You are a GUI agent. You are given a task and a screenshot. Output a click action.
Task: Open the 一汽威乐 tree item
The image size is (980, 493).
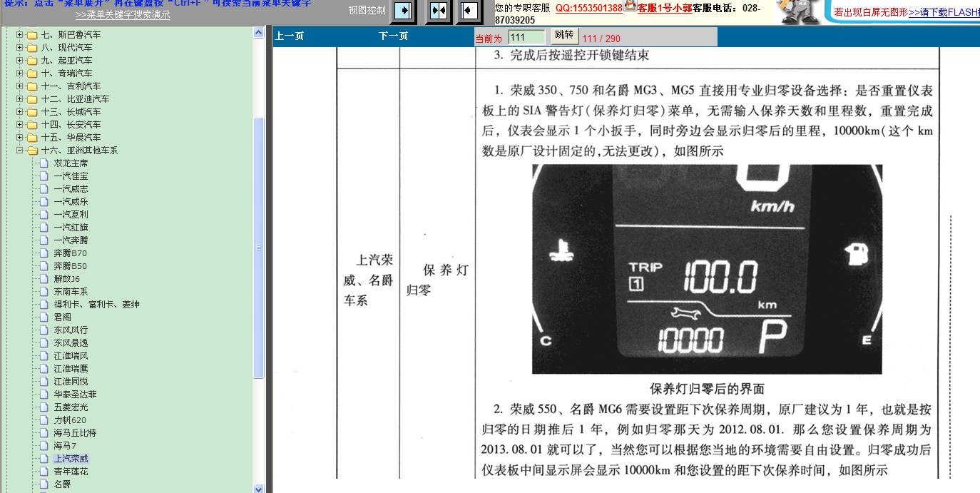(x=71, y=202)
